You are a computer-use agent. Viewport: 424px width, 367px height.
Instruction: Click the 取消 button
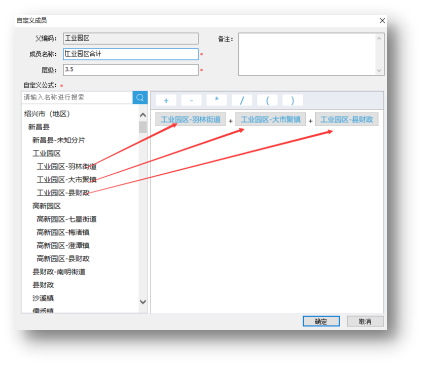click(365, 322)
